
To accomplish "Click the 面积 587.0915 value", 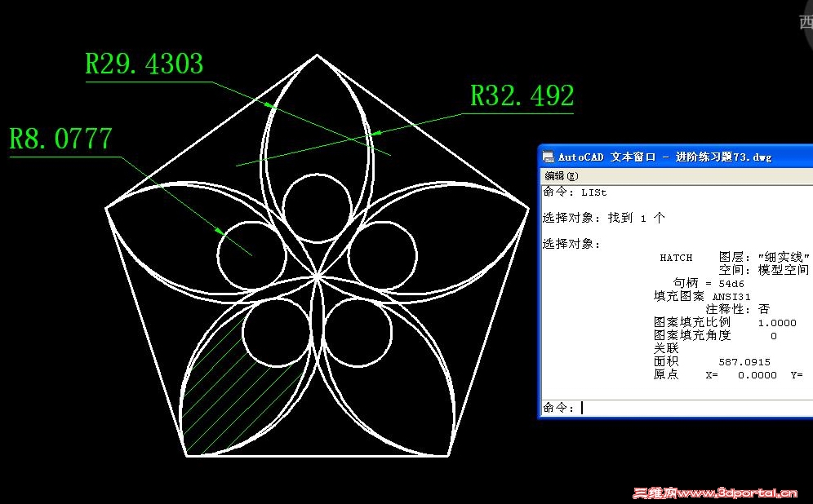I will tap(744, 362).
